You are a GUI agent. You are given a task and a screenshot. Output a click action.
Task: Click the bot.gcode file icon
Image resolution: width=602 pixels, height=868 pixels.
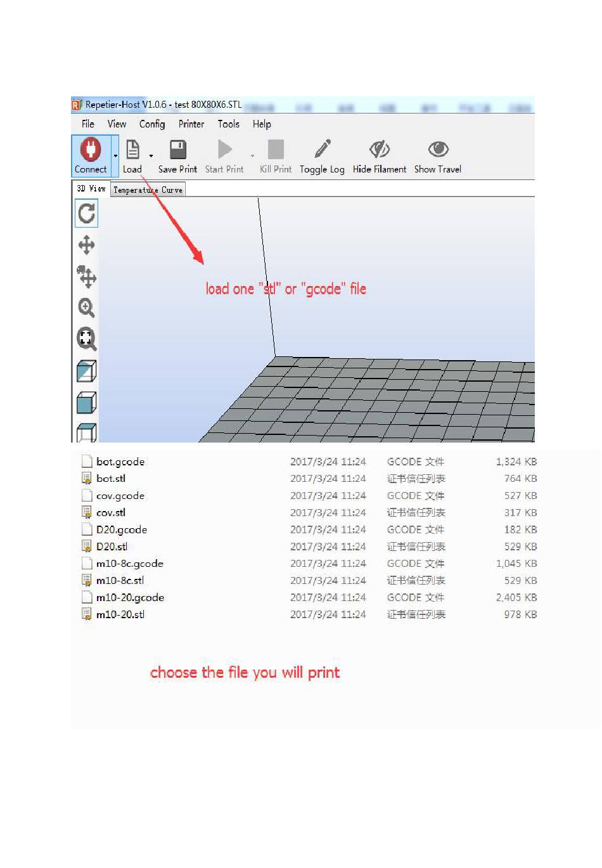point(87,462)
